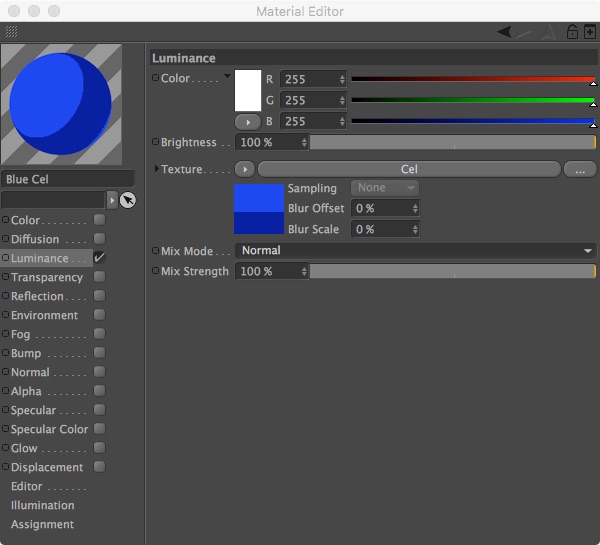Image resolution: width=600 pixels, height=545 pixels.
Task: Click the white luminance color swatch
Action: click(247, 91)
